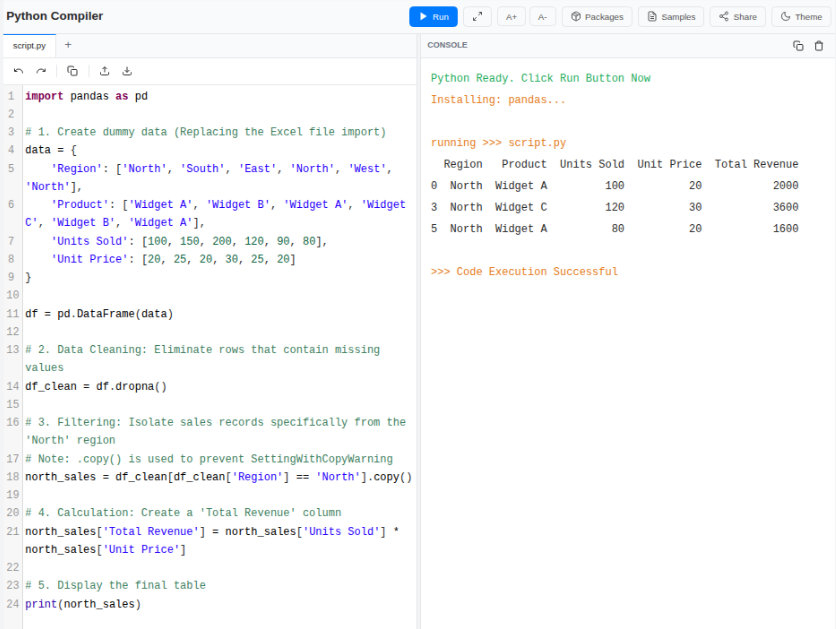
Task: Select the script.py tab
Action: click(x=29, y=45)
